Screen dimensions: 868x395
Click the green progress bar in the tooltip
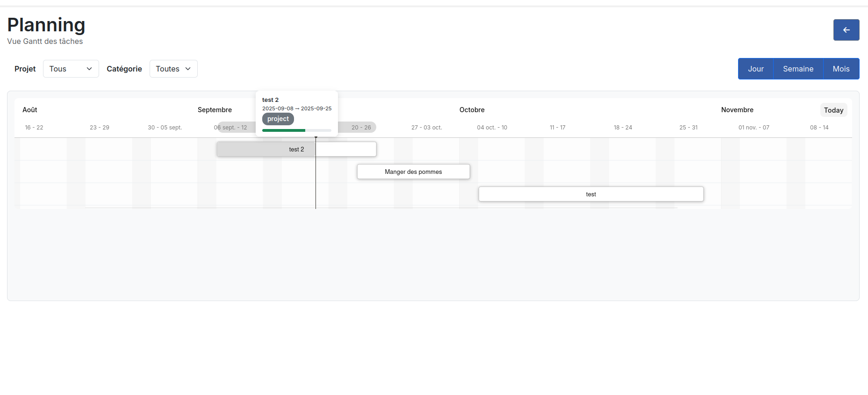click(x=284, y=130)
